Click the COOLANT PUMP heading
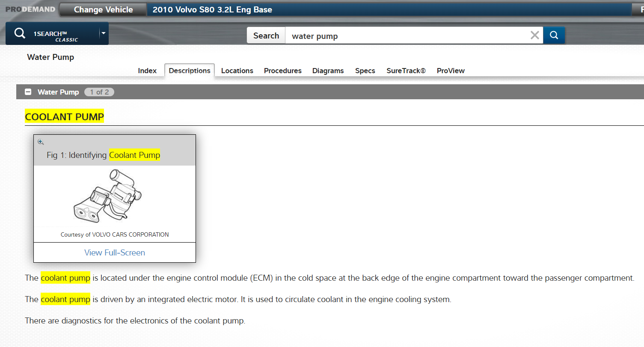Screen dimensions: 644x347 pos(65,117)
